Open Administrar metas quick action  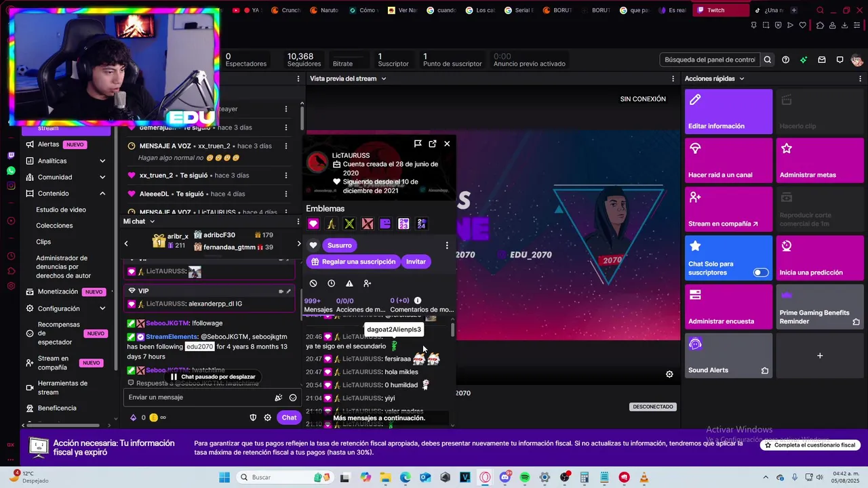pyautogui.click(x=820, y=161)
